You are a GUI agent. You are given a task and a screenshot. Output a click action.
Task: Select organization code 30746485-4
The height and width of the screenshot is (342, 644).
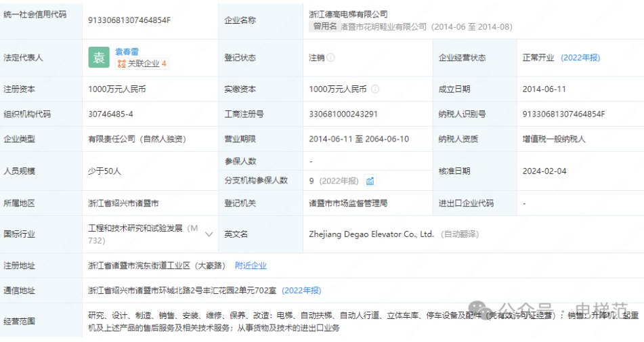(x=110, y=114)
